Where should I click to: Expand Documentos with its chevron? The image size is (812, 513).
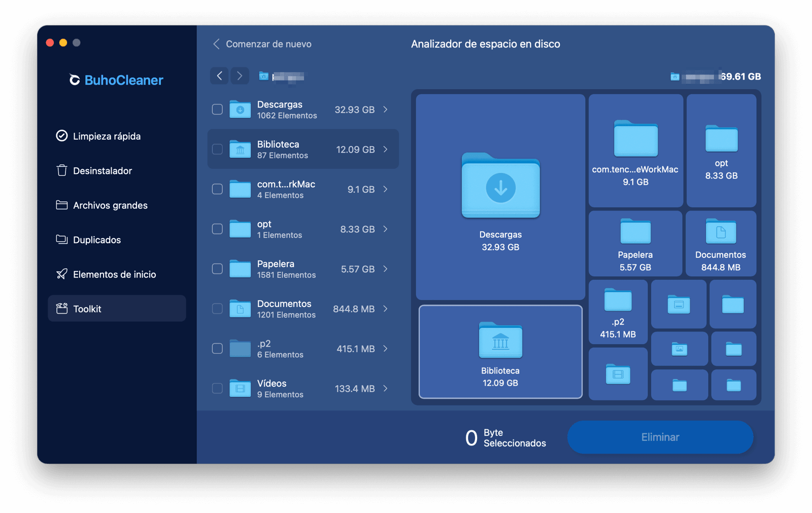coord(386,309)
